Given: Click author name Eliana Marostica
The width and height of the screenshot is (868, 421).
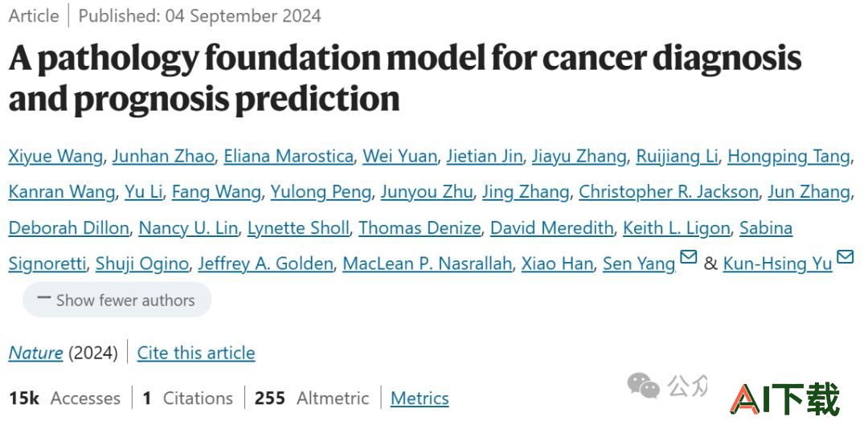Looking at the screenshot, I should click(289, 157).
